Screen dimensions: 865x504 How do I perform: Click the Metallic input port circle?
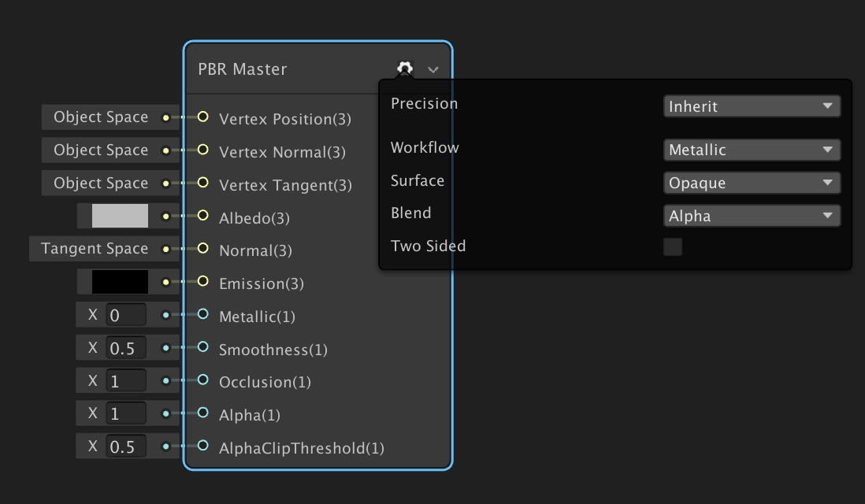[202, 314]
